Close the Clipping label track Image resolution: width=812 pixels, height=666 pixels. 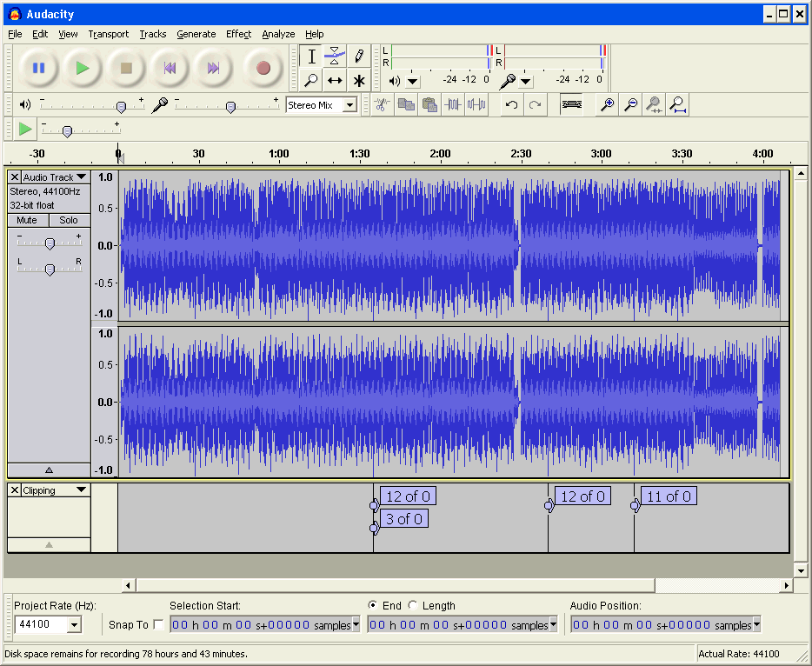(x=15, y=490)
